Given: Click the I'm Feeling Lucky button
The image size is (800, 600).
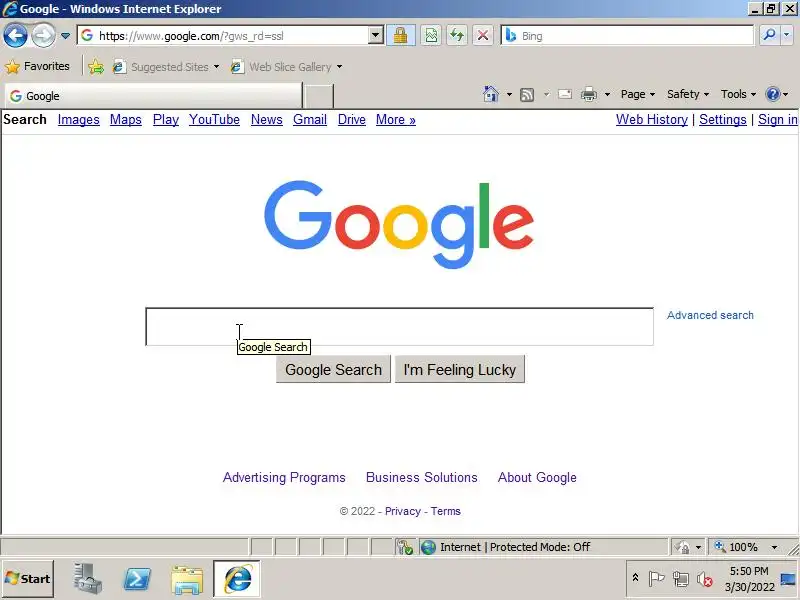Looking at the screenshot, I should click(x=460, y=369).
